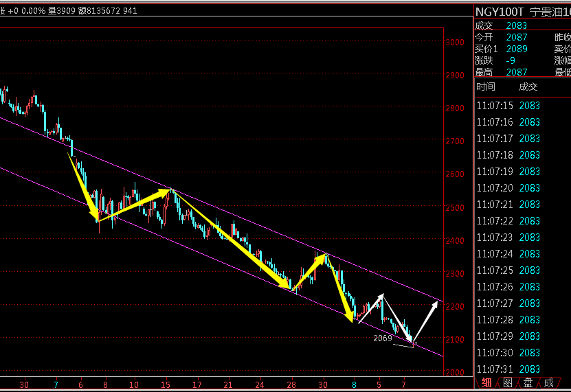The image size is (571, 392).
Task: Click the 2300 price axis label
Action: [455, 273]
